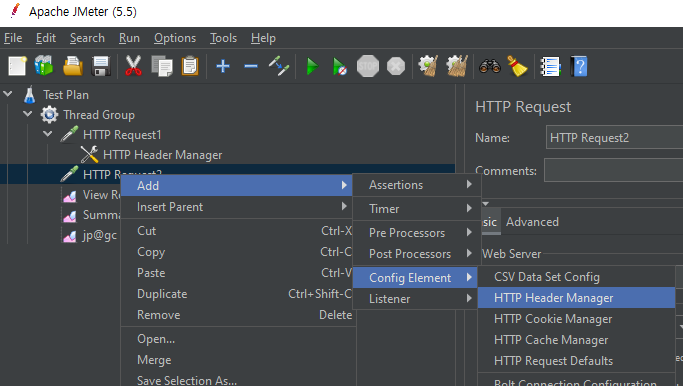Click the New test plan icon
The height and width of the screenshot is (386, 683).
17,67
